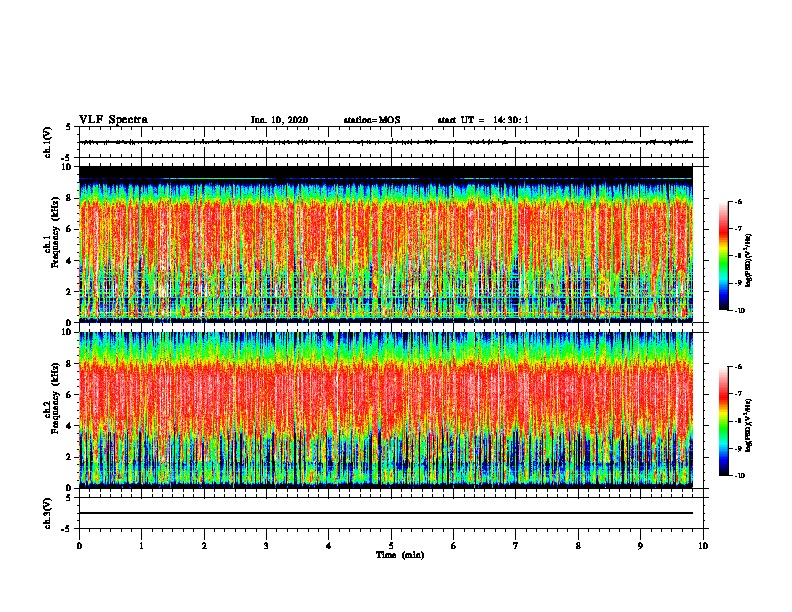
Task: Click ch.1 colorbar value '-6'
Action: (738, 201)
